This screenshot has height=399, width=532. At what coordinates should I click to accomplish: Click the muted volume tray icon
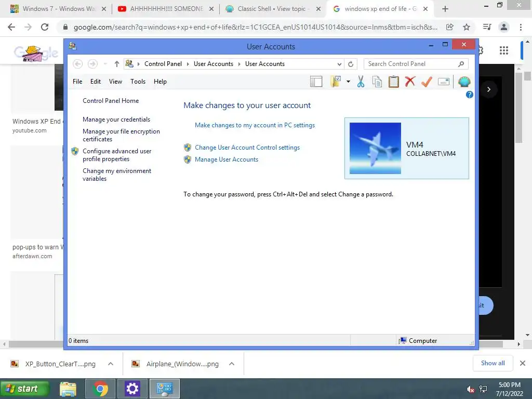(x=470, y=389)
